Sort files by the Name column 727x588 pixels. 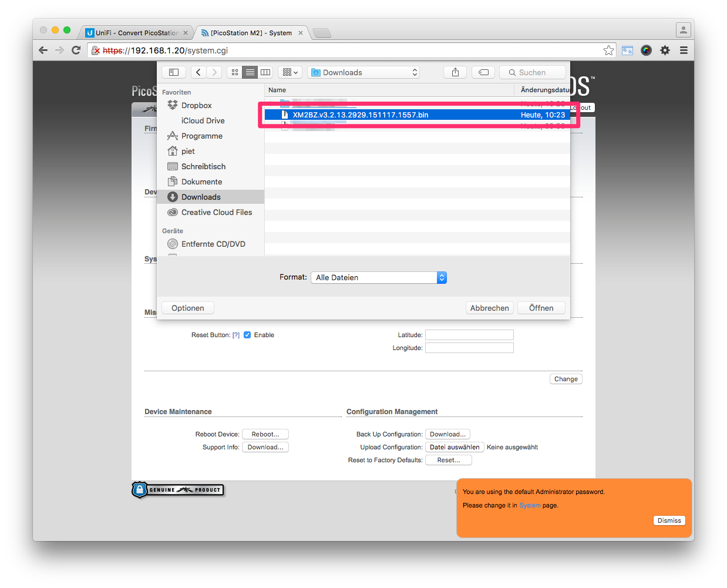pos(389,90)
